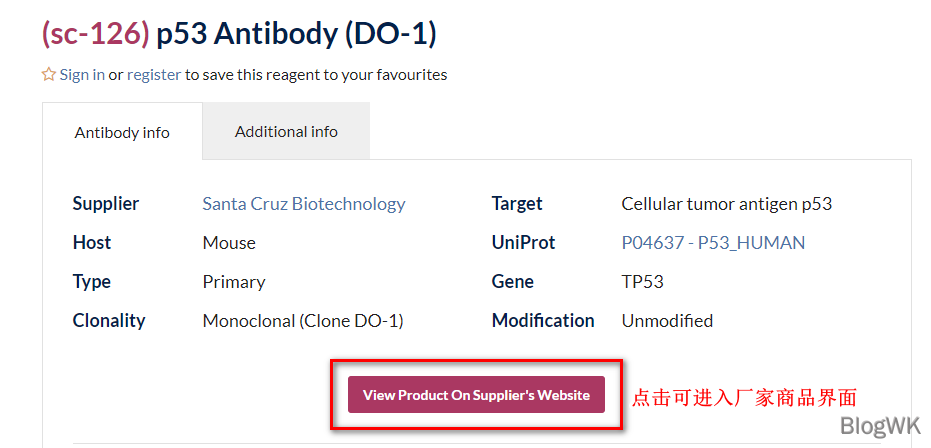Click the Supplier field label

point(106,204)
